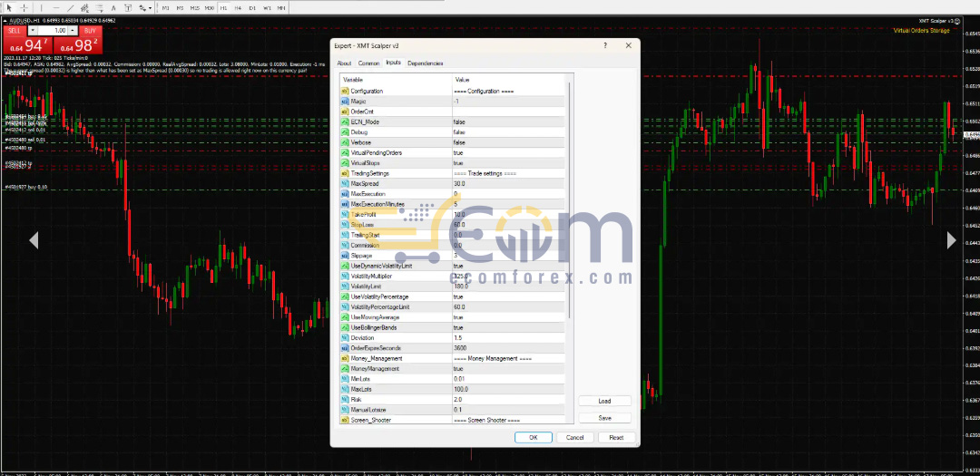Switch chart to H4 timeframe
The width and height of the screenshot is (980, 476).
pos(238,8)
